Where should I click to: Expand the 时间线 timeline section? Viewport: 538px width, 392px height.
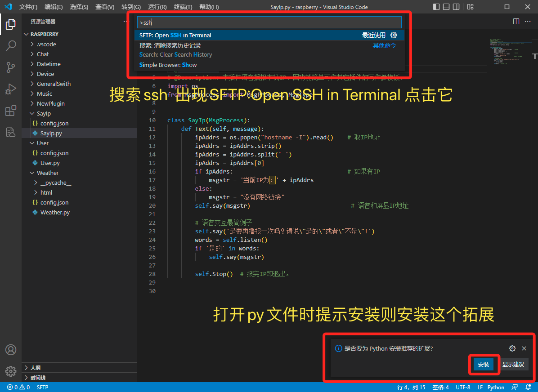[x=79, y=378]
